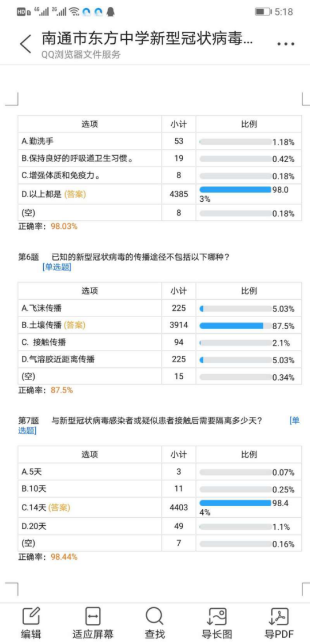This screenshot has height=644, width=310.
Task: Tap the 查找 search magnifier icon
Action: point(155,616)
